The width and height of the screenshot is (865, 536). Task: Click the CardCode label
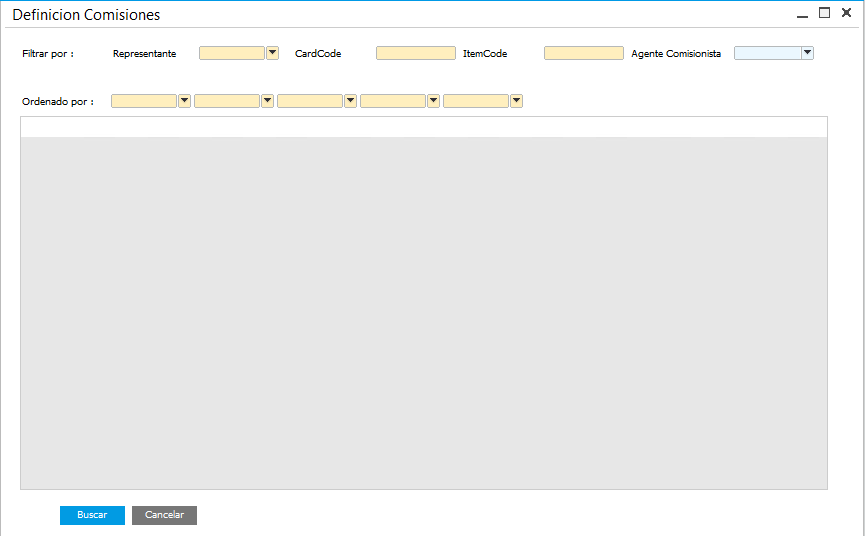(x=318, y=53)
